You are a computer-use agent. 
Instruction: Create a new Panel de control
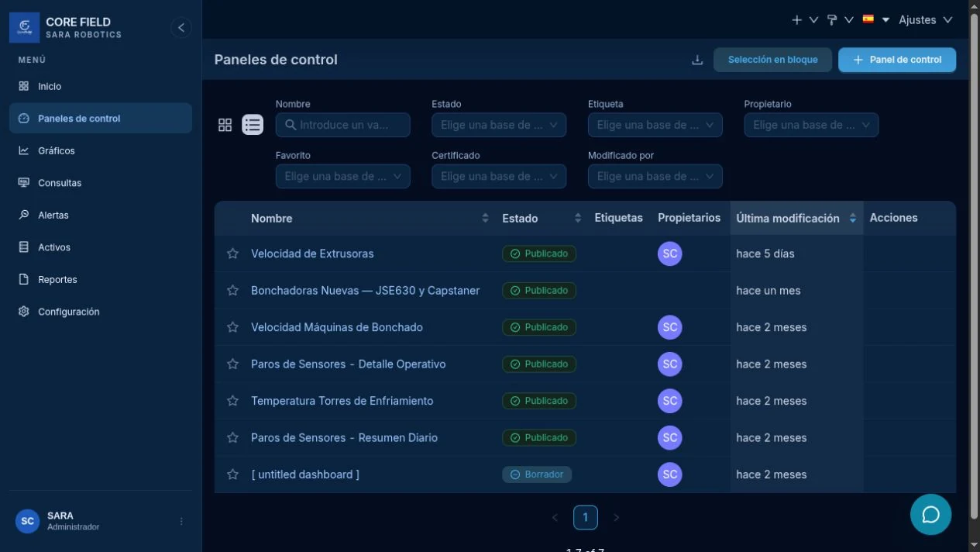point(897,60)
